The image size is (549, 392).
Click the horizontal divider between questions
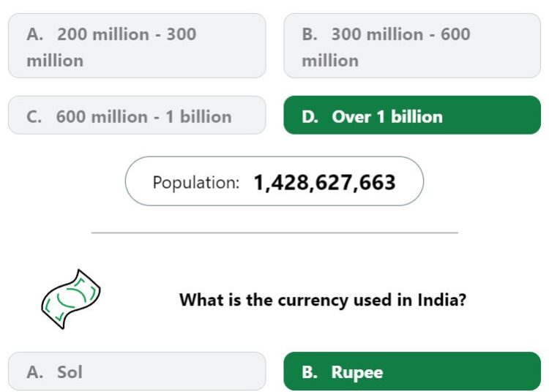[x=274, y=233]
